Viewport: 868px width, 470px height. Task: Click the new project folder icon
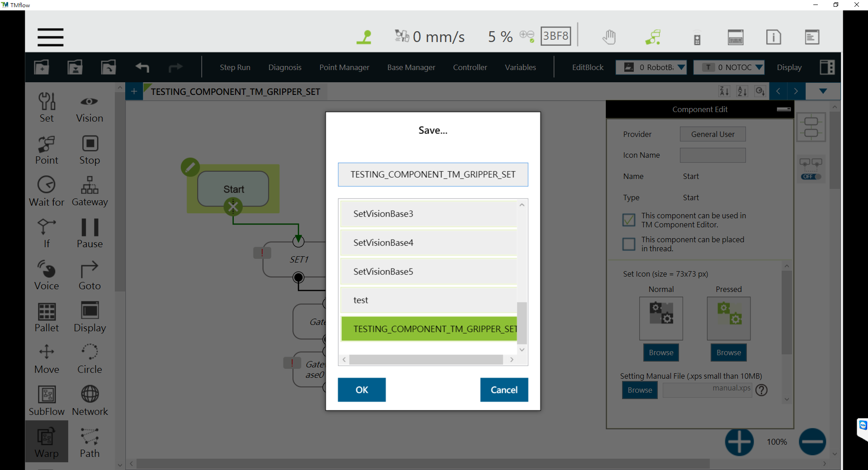[x=42, y=67]
